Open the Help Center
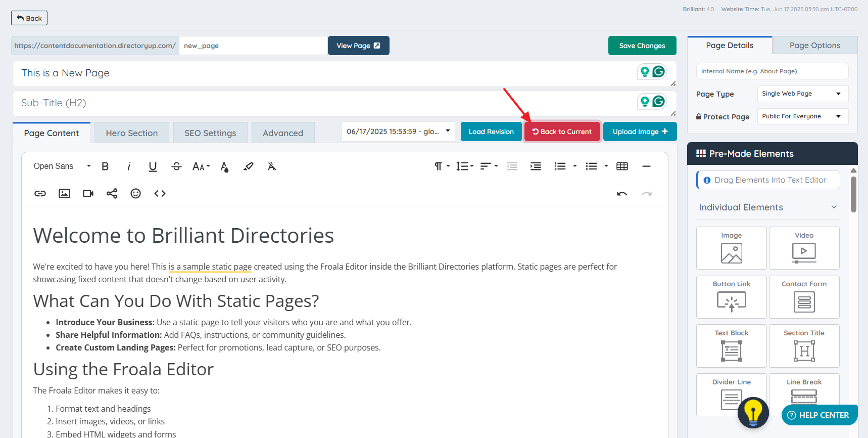 (x=819, y=415)
